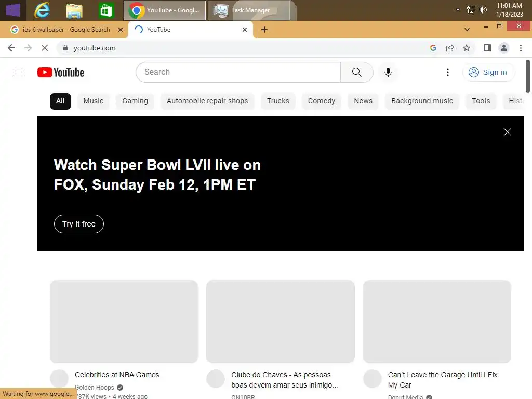Image resolution: width=532 pixels, height=399 pixels.
Task: Filter by Music chip
Action: [94, 101]
